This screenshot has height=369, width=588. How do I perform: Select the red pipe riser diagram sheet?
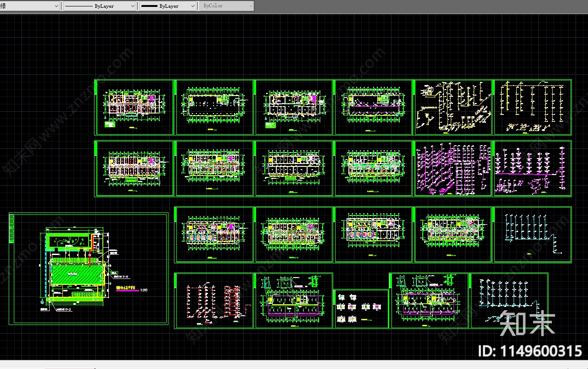pyautogui.click(x=214, y=301)
